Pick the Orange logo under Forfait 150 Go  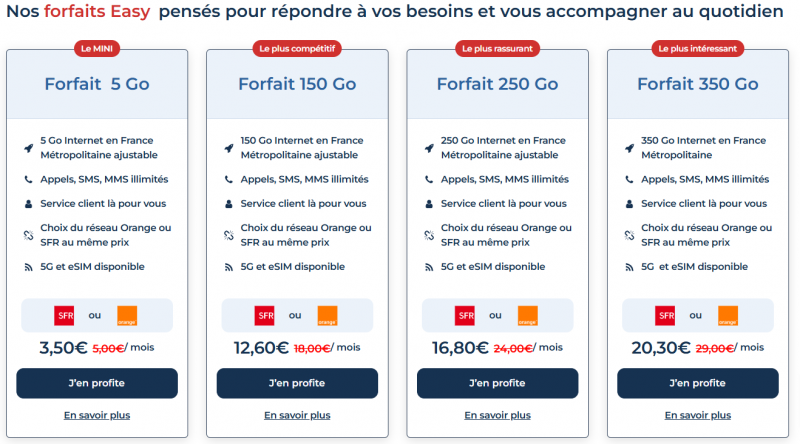click(327, 316)
